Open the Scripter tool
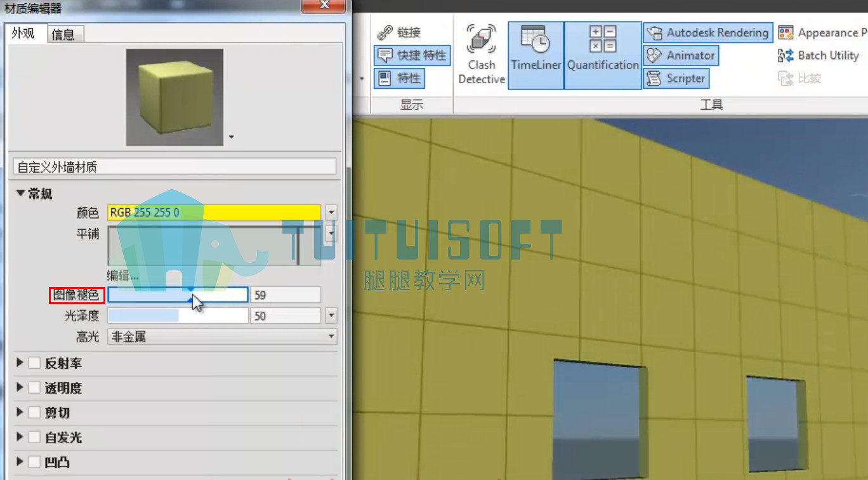The height and width of the screenshot is (480, 868). (676, 79)
